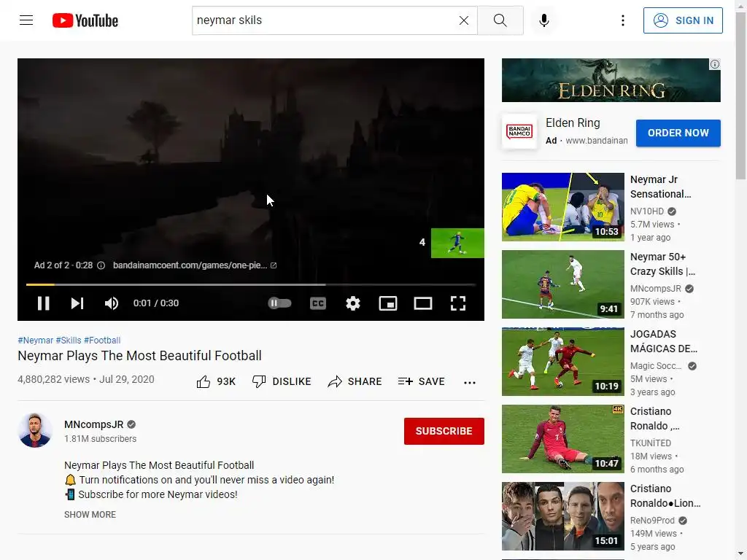Open the MNcompsJR channel name link
The height and width of the screenshot is (560, 747).
tap(94, 424)
